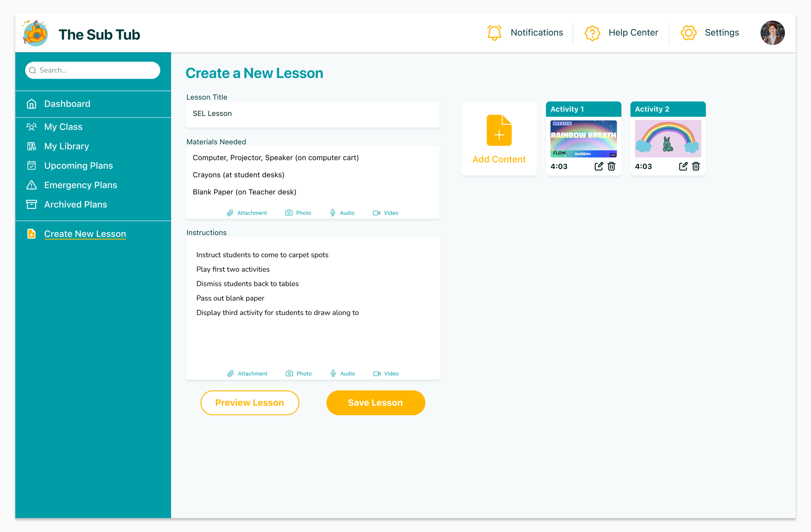Go to Dashboard in the sidebar

tap(67, 104)
